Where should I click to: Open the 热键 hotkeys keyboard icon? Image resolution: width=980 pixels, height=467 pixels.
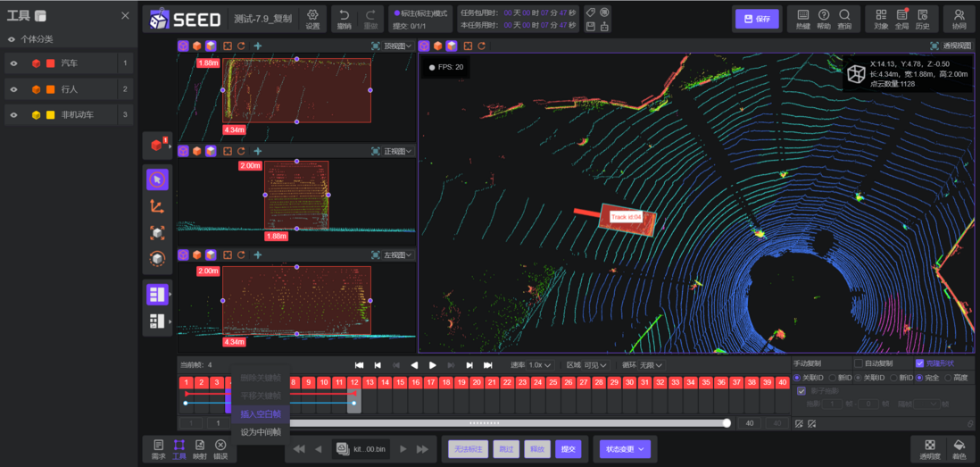pyautogui.click(x=803, y=15)
